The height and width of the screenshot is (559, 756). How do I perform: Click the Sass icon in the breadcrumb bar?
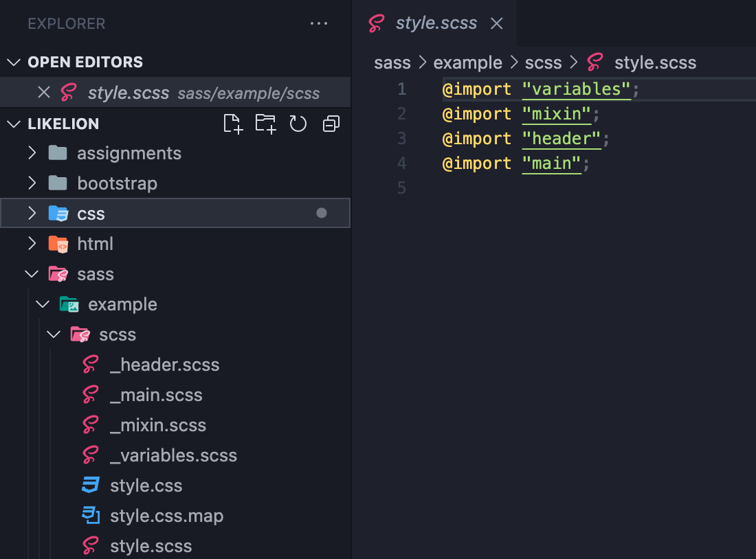(x=597, y=62)
